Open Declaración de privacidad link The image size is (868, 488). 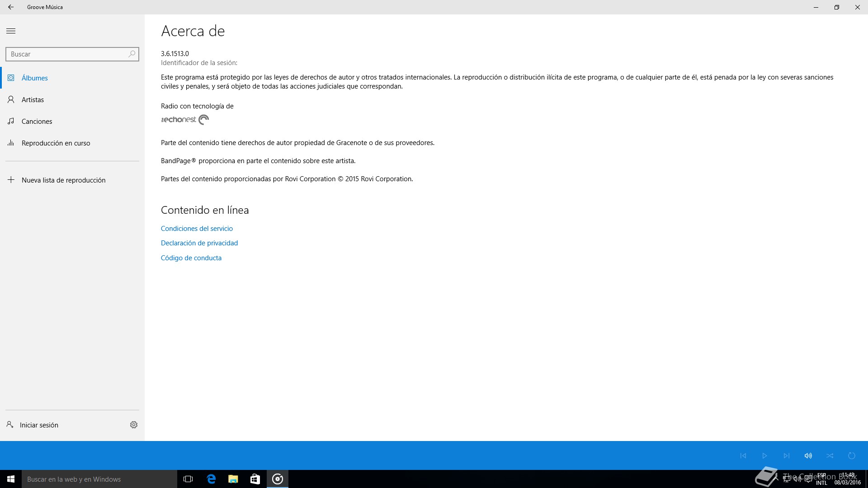coord(199,243)
